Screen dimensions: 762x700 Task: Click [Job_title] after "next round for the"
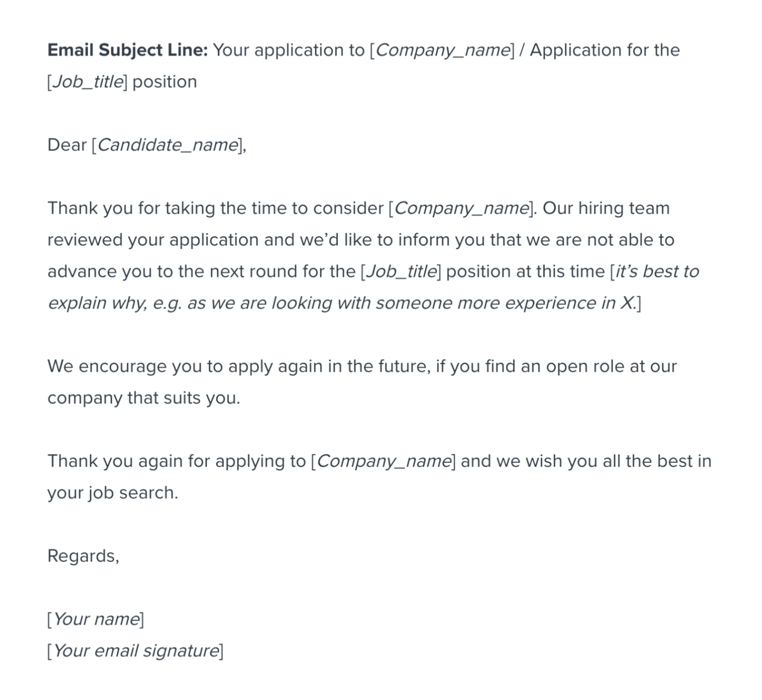click(x=401, y=272)
